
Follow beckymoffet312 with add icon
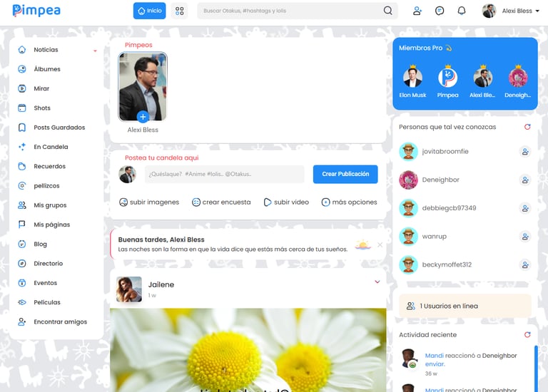click(525, 265)
